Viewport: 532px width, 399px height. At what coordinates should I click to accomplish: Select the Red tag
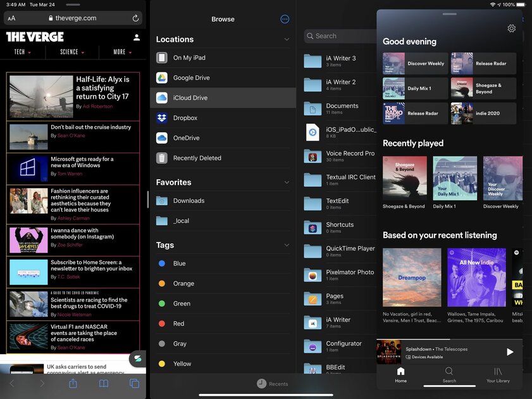223,324
